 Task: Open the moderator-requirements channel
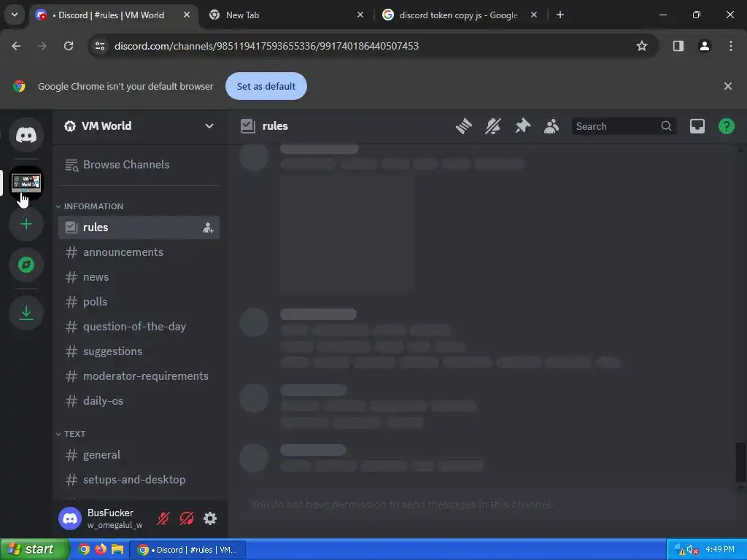click(138, 376)
